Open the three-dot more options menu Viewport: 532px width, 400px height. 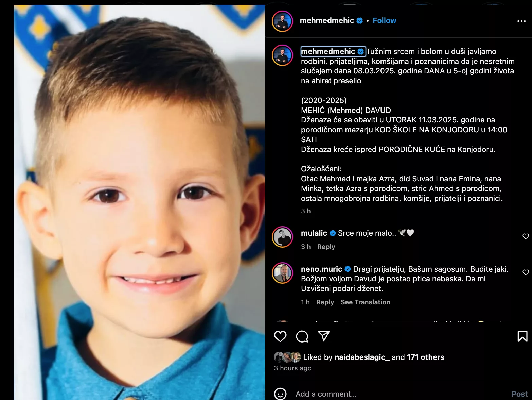click(x=521, y=21)
